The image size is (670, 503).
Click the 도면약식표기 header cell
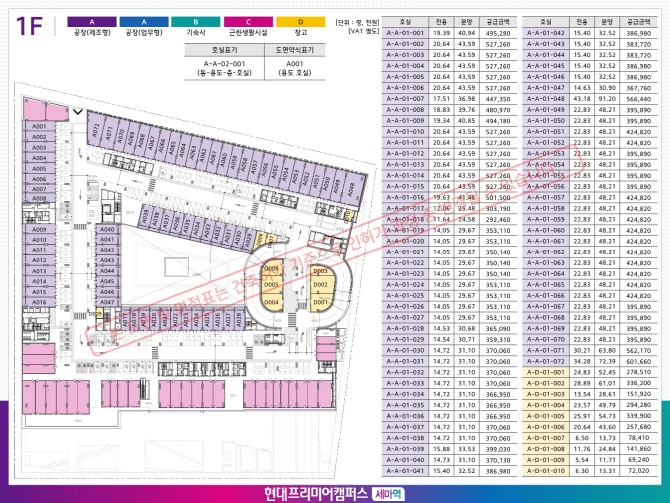[x=294, y=47]
